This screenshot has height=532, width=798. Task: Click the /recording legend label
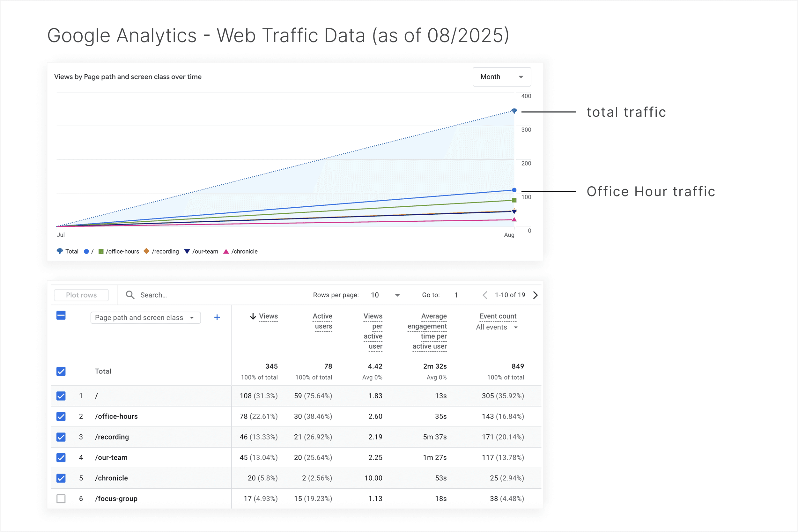pos(165,251)
